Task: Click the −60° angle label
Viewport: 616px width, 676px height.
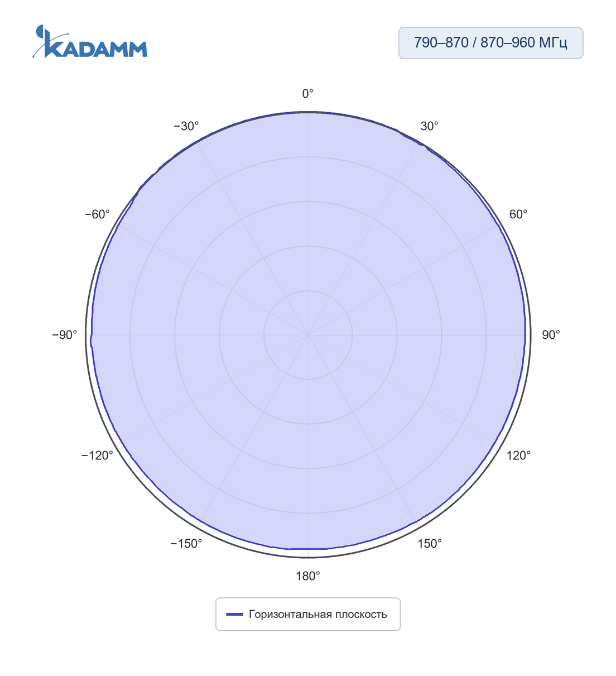Action: (98, 214)
